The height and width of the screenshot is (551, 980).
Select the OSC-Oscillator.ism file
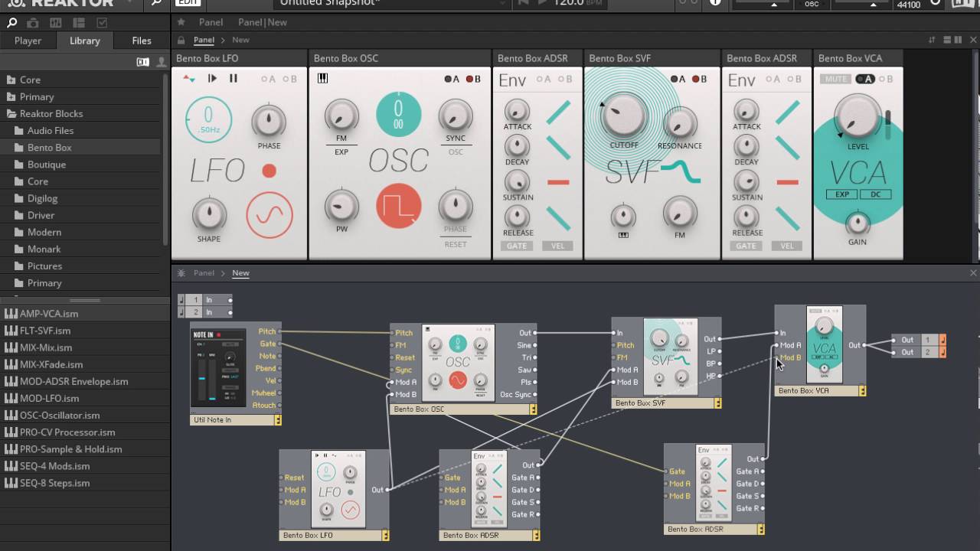point(84,415)
